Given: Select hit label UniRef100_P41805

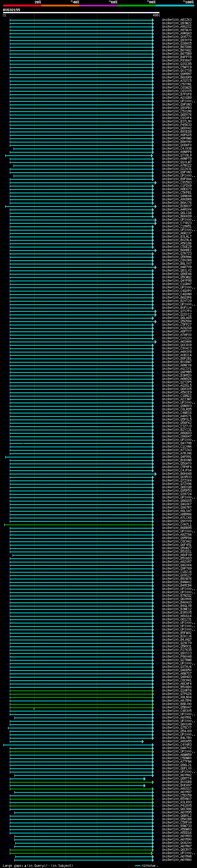Looking at the screenshot, I should click(177, 805).
